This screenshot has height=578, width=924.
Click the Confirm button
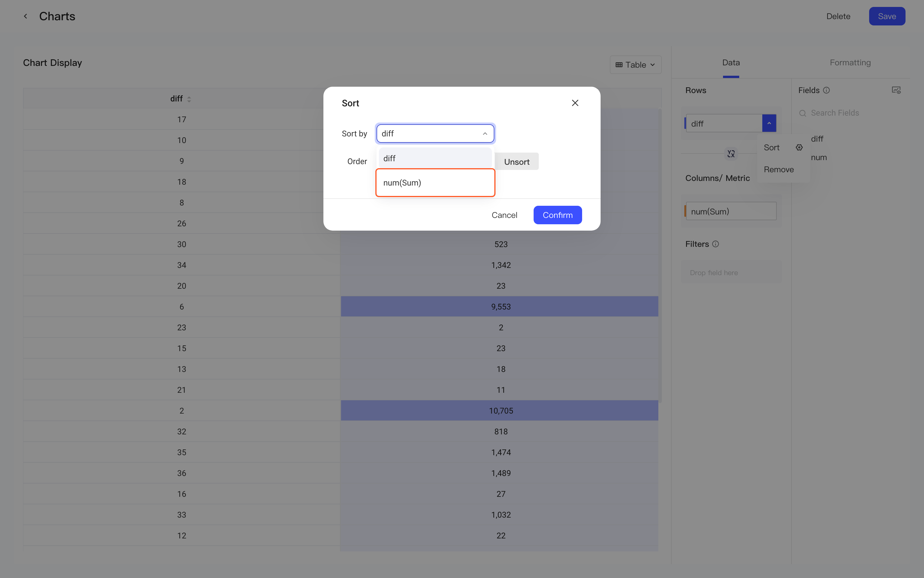558,215
